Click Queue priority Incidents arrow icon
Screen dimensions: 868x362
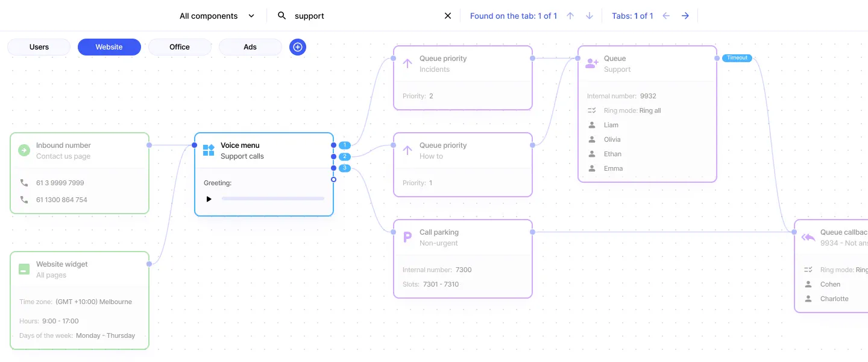407,63
